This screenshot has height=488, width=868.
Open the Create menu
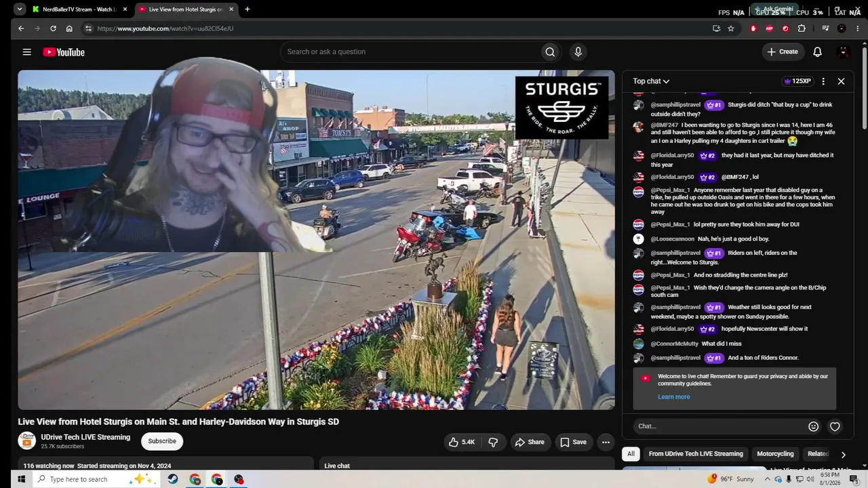pyautogui.click(x=783, y=52)
